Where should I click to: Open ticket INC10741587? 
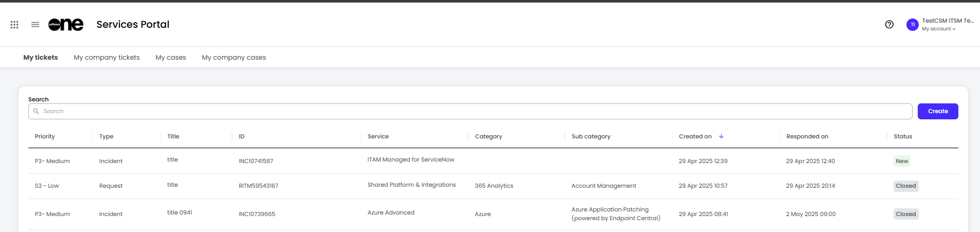pos(256,161)
